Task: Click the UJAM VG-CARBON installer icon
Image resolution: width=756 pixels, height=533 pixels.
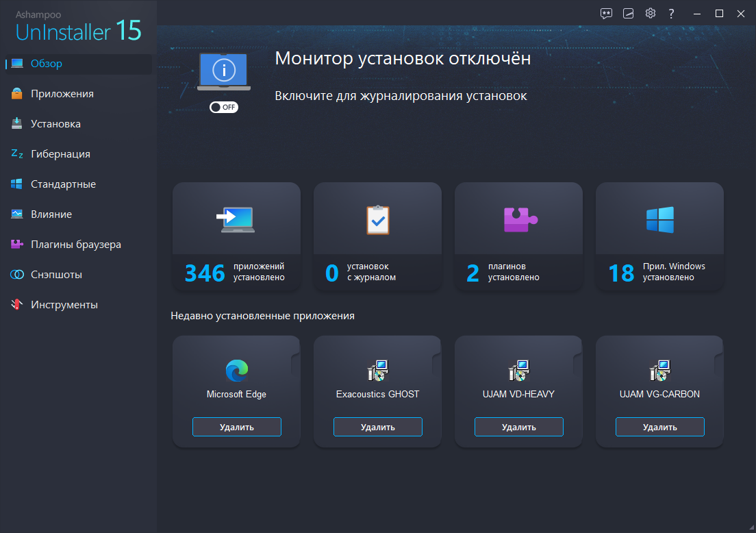Action: [x=659, y=371]
